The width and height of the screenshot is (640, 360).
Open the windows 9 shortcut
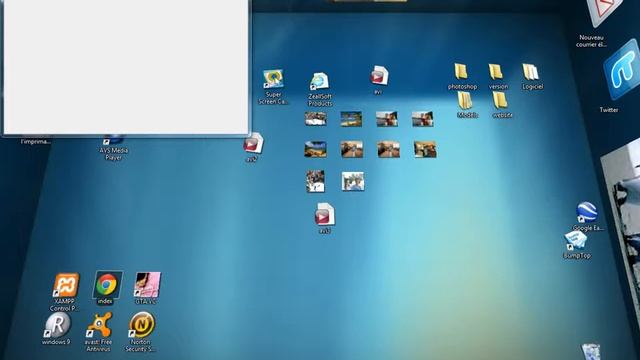57,325
